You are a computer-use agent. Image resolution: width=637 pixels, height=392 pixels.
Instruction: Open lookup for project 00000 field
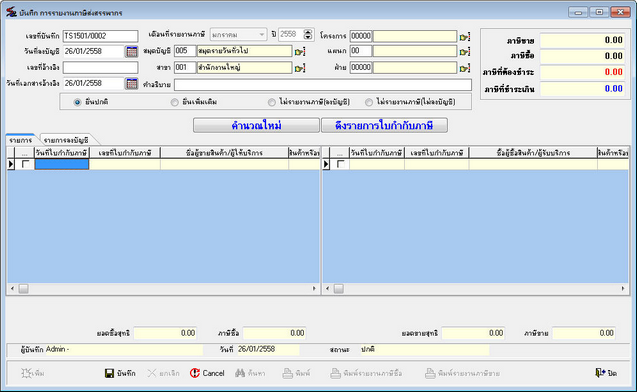click(x=465, y=37)
